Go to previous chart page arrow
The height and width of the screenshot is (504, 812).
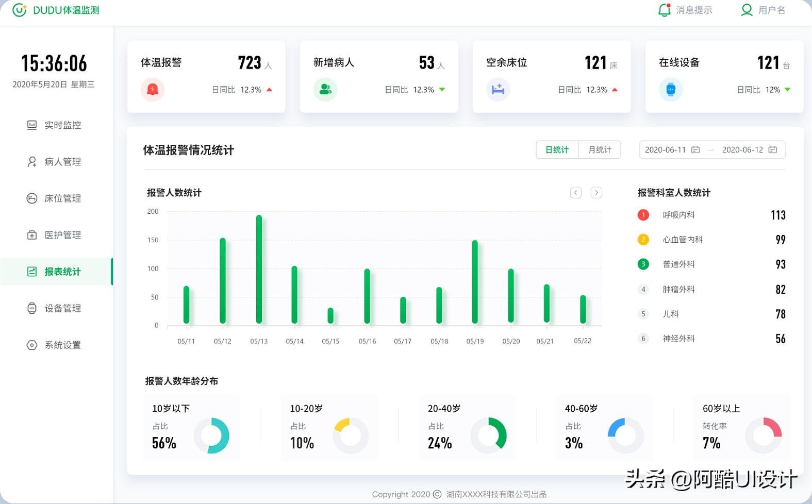(576, 193)
